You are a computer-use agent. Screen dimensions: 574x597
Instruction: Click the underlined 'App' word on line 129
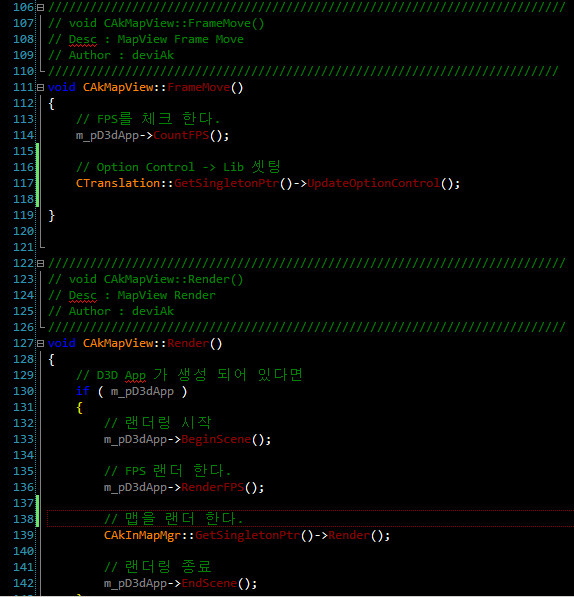pyautogui.click(x=135, y=375)
